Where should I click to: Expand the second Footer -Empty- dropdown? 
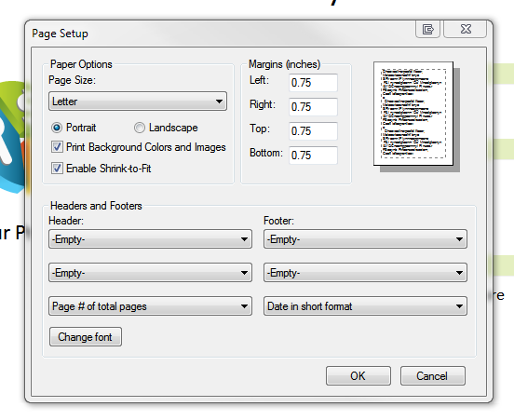point(365,273)
